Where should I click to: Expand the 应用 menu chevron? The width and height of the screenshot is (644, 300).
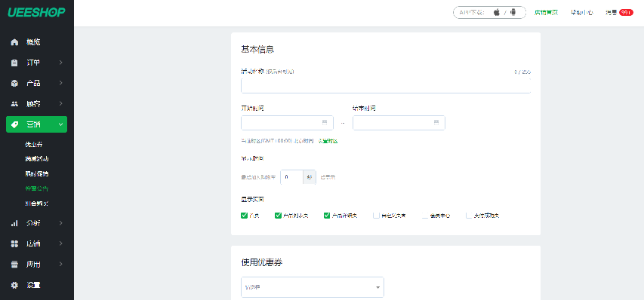(61, 265)
